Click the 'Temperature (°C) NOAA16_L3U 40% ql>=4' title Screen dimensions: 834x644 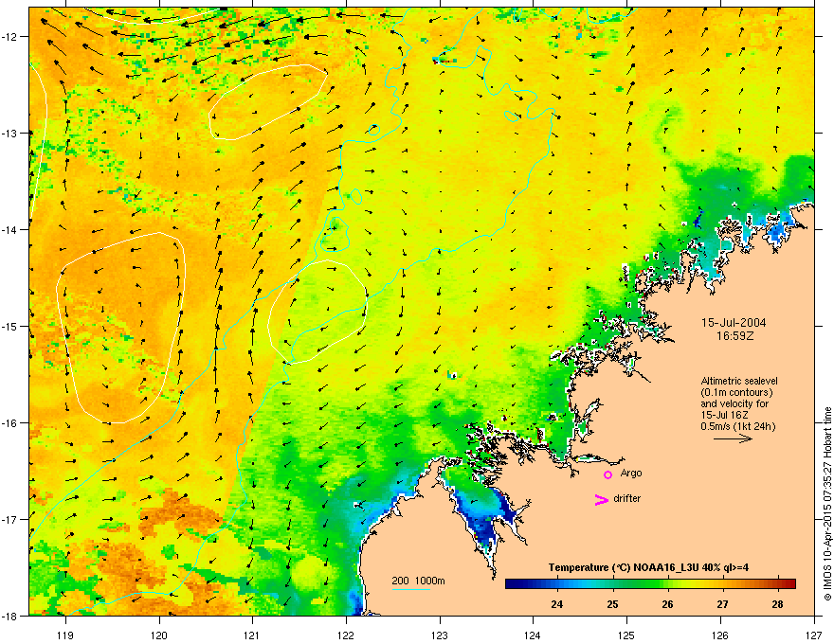pos(648,567)
